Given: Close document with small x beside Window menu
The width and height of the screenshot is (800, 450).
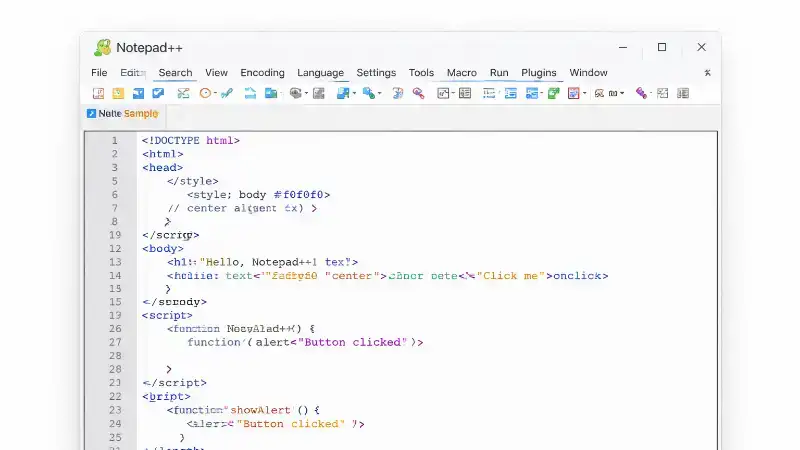Looking at the screenshot, I should pyautogui.click(x=708, y=73).
